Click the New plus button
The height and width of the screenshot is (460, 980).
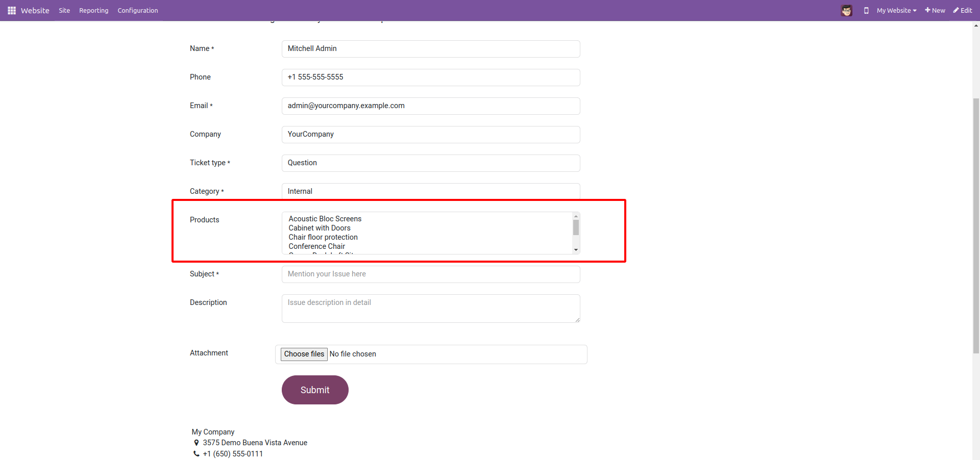[x=935, y=10]
